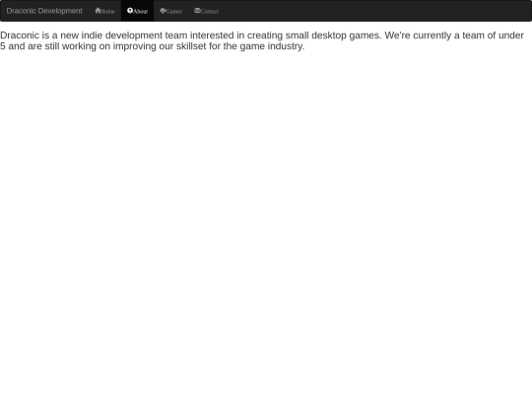Click the envelope icon beside Contact
The width and height of the screenshot is (532, 399).
(197, 11)
